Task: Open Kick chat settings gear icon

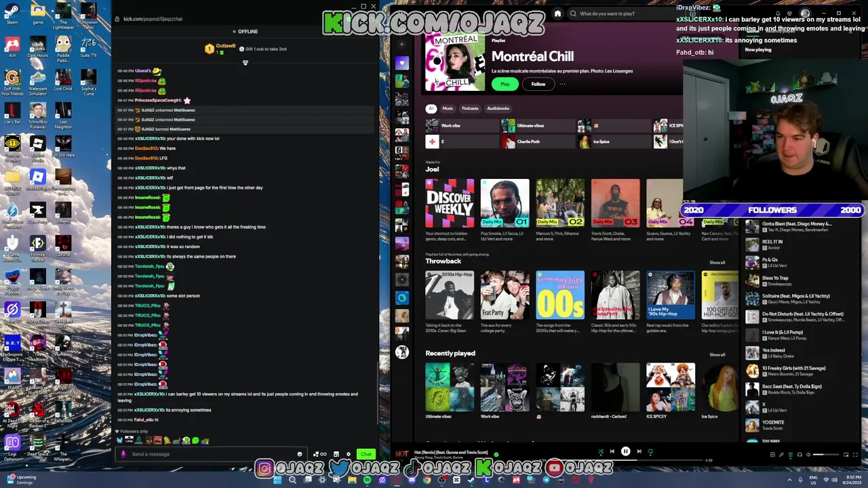Action: [x=349, y=454]
